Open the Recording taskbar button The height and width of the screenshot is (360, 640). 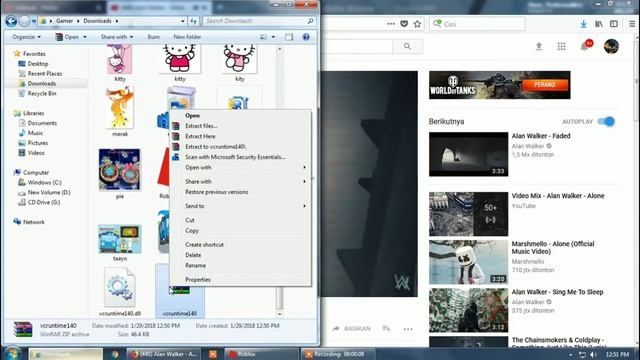(337, 354)
